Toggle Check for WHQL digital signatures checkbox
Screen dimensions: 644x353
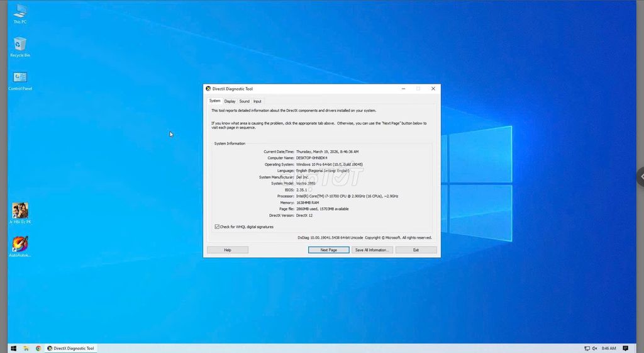tap(217, 227)
